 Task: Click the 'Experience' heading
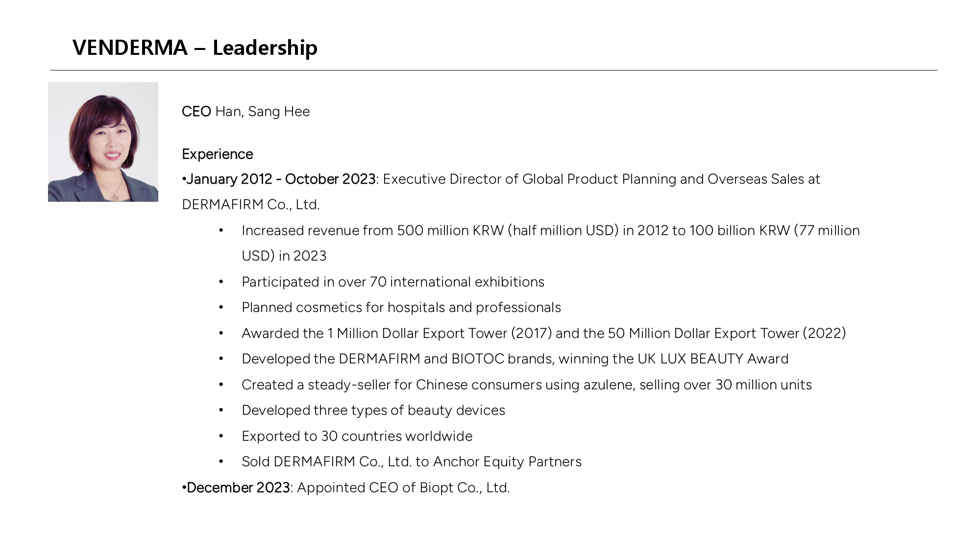point(218,154)
